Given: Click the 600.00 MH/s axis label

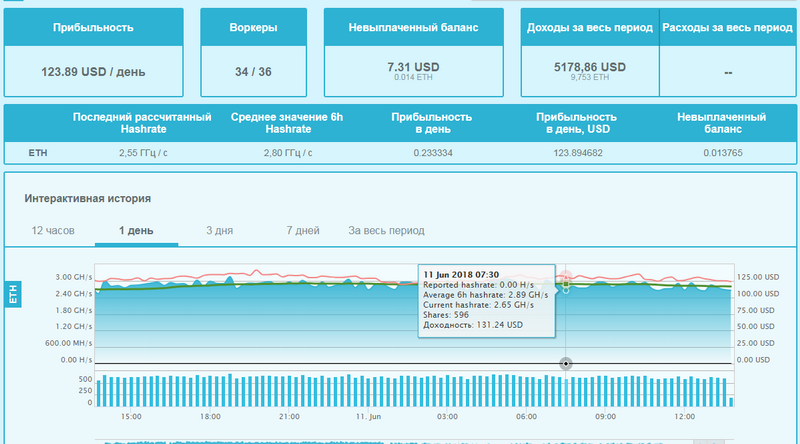Looking at the screenshot, I should point(69,343).
